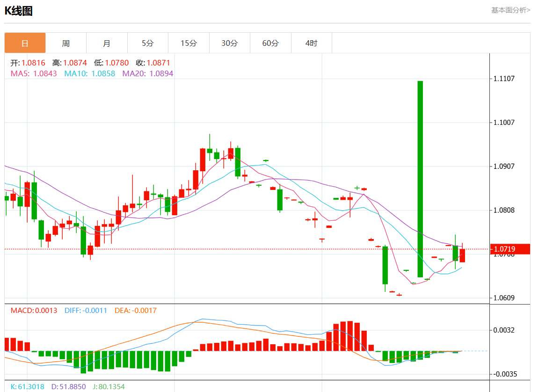Click the MACD:0.0013 label
The image size is (546, 392).
[34, 311]
